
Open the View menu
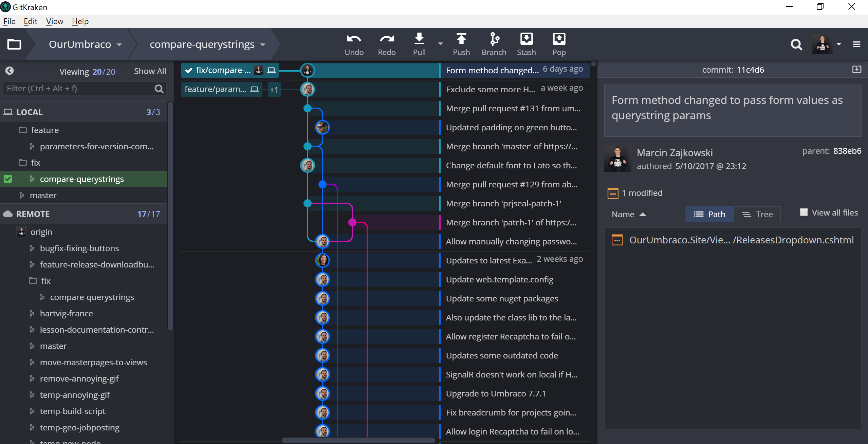(x=55, y=21)
